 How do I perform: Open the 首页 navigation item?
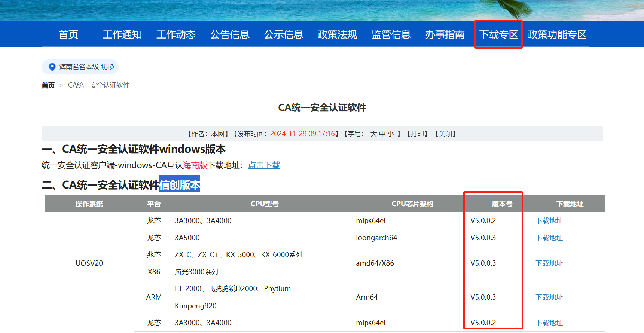68,34
